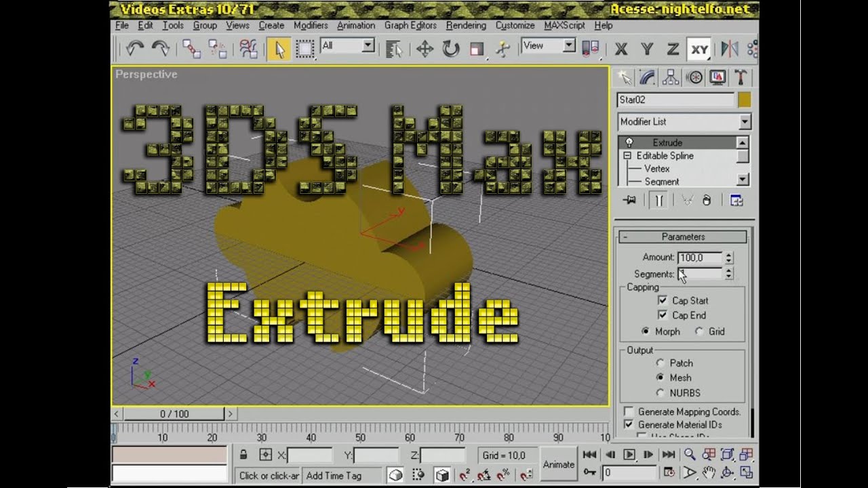The height and width of the screenshot is (488, 868).
Task: Click the Redo arrow in the toolbar
Action: click(x=160, y=48)
